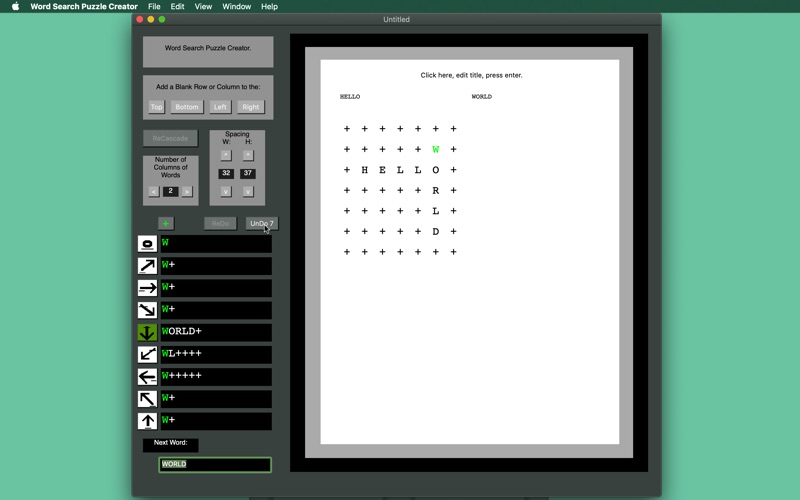Decrease the spacing height with down arrow
The image size is (800, 500).
pyautogui.click(x=248, y=191)
